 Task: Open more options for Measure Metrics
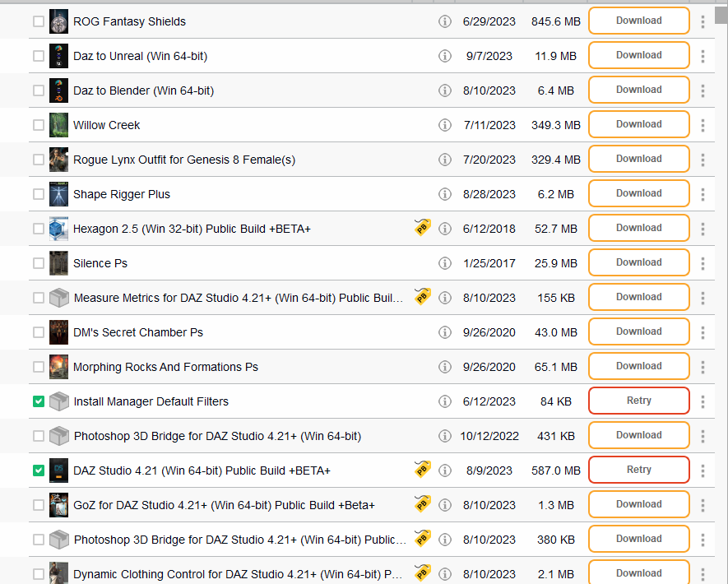[702, 298]
